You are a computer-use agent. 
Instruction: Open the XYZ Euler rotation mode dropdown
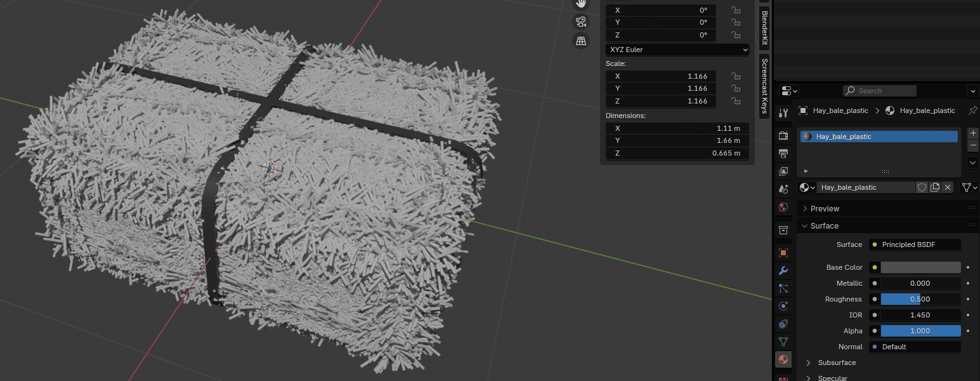click(677, 50)
